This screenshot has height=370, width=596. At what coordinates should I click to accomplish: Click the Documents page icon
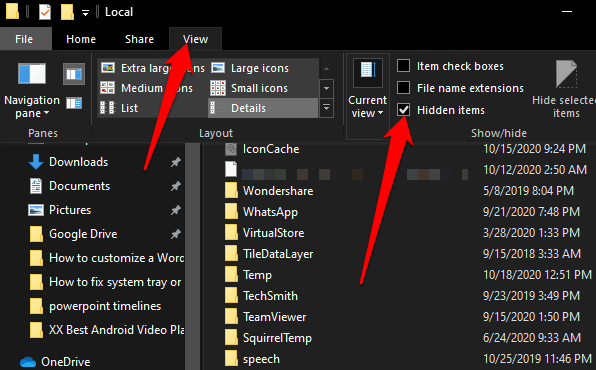click(x=36, y=186)
